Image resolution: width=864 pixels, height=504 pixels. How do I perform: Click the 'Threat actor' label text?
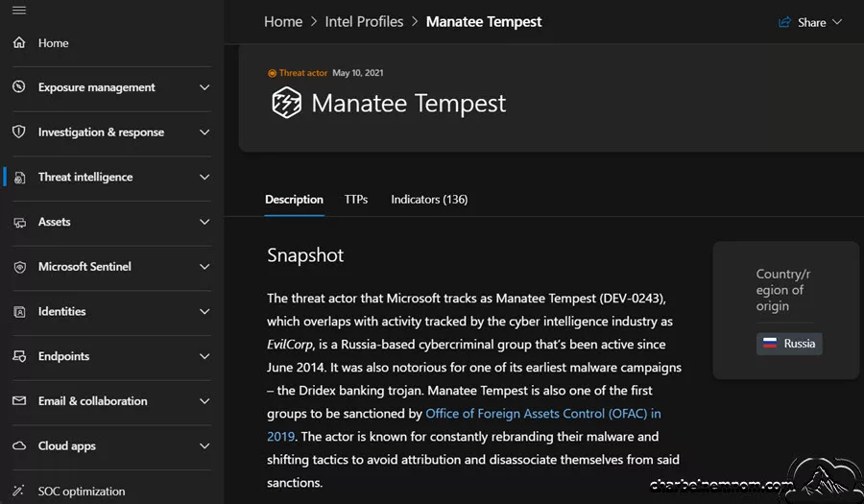coord(303,73)
